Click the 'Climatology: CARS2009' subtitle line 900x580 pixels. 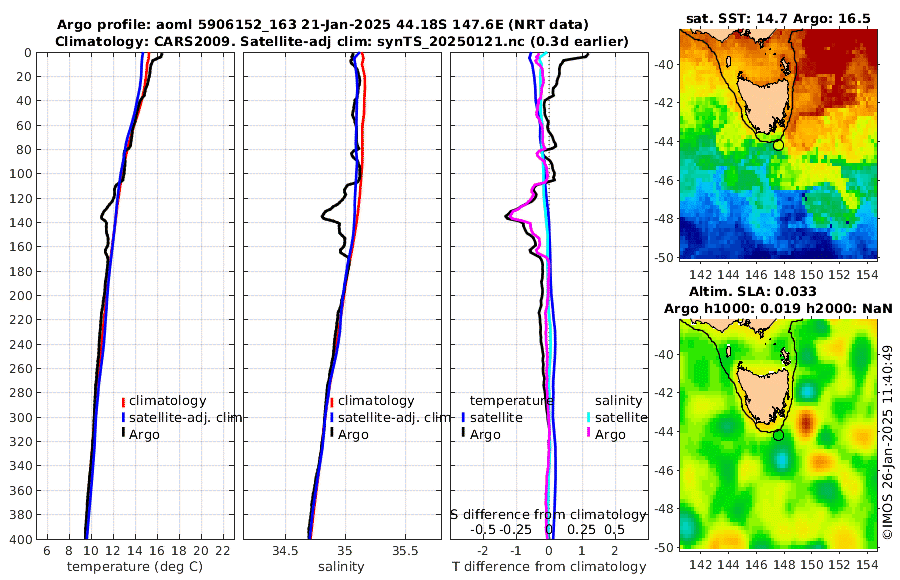(342, 41)
